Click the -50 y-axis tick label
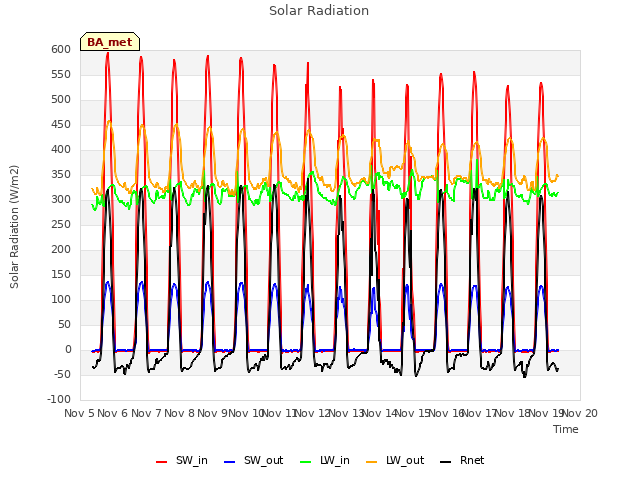Image resolution: width=640 pixels, height=480 pixels. (x=62, y=375)
